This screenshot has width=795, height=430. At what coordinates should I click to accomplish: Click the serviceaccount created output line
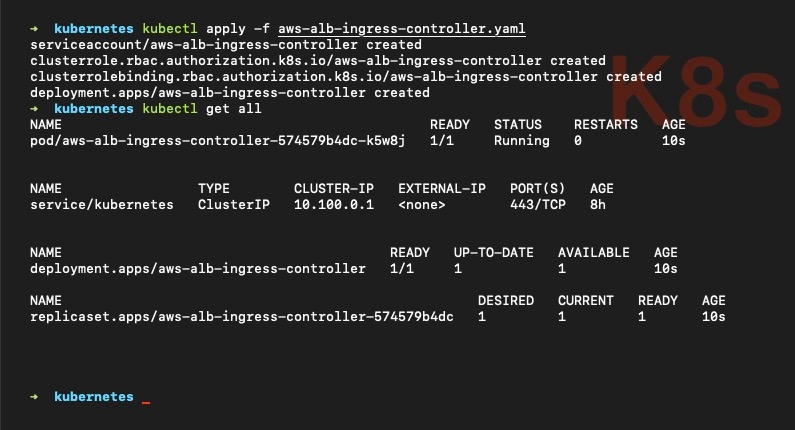226,45
